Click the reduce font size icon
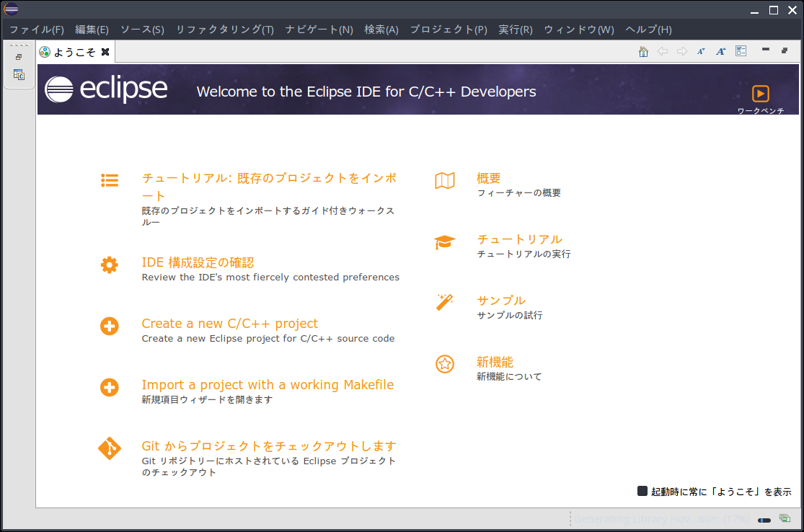 point(701,51)
